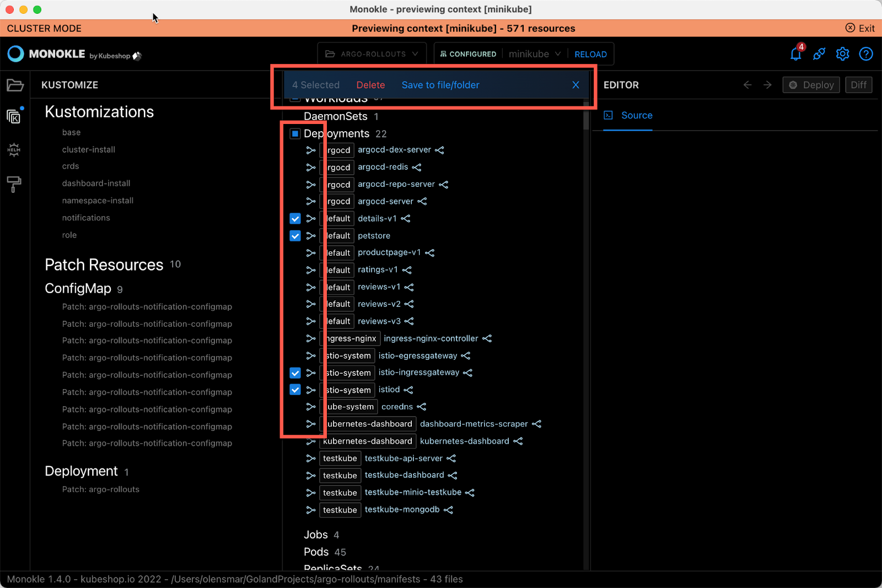Click incoming links icon of argocd-dex-server
Screen dimensions: 882x588
coord(311,150)
